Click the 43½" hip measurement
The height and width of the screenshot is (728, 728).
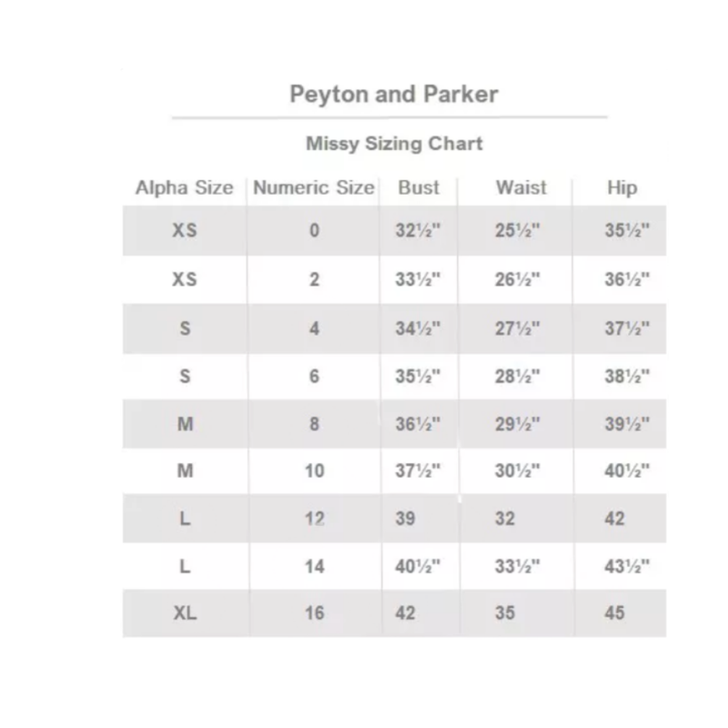[627, 567]
